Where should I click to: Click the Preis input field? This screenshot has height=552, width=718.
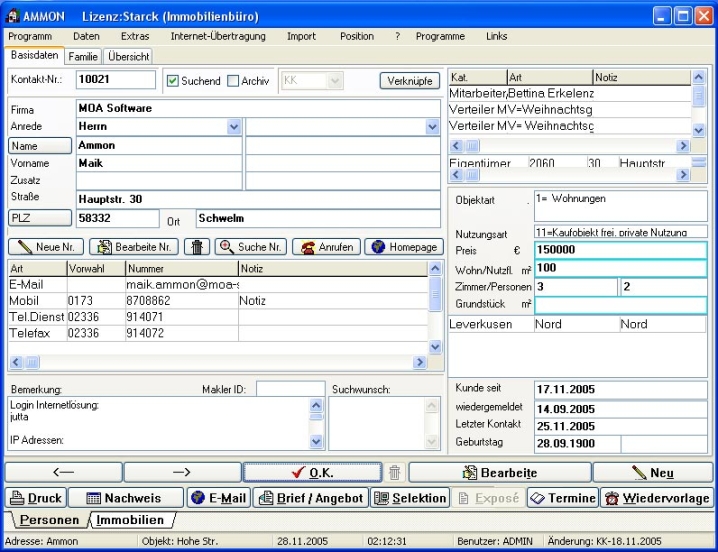point(620,249)
